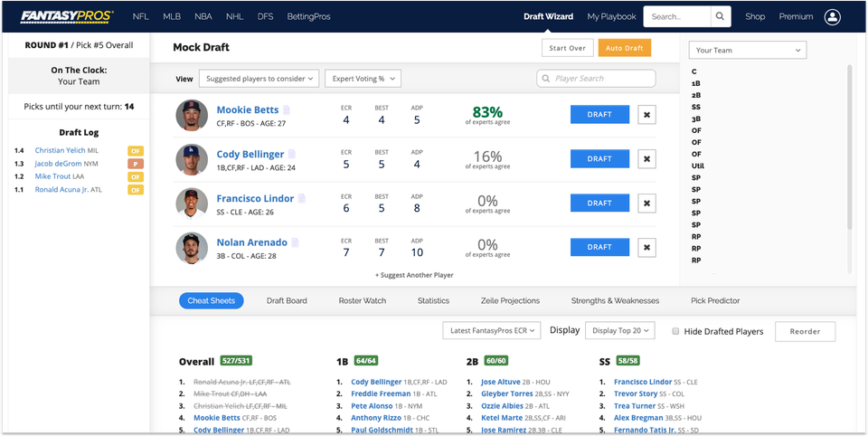Viewport: 868px width, 436px height.
Task: Open the Shop link
Action: [x=755, y=16]
